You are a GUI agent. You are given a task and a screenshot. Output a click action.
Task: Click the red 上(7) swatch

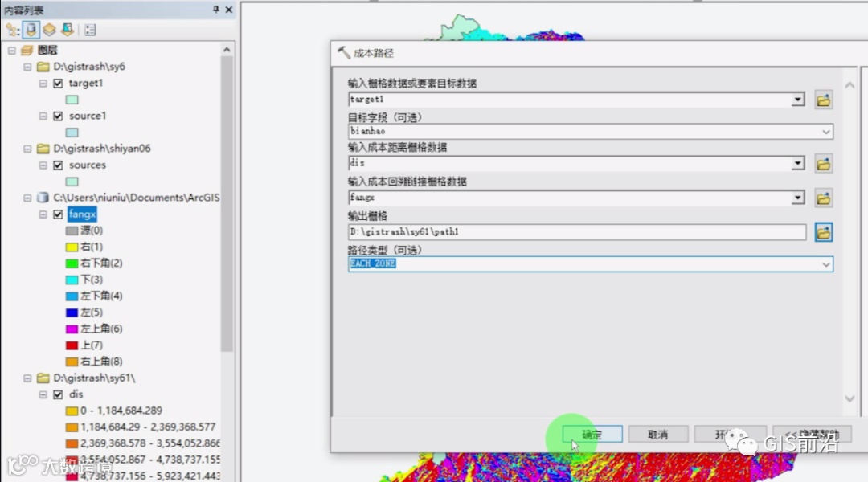[x=72, y=346]
